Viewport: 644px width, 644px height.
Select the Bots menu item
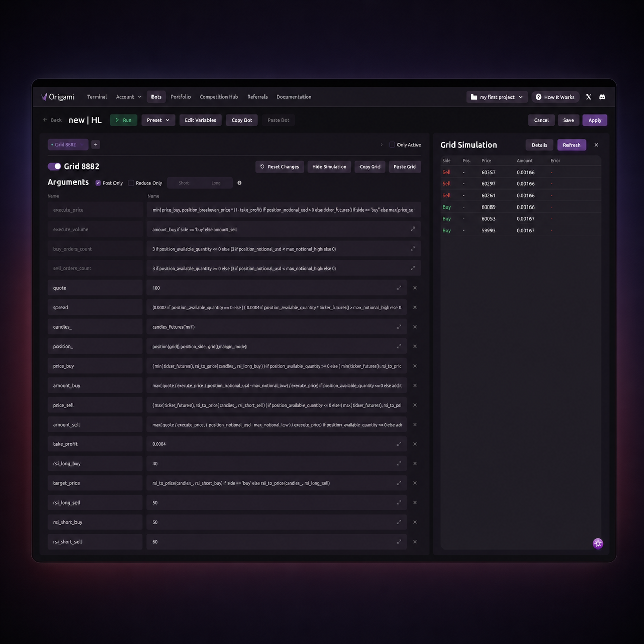156,97
